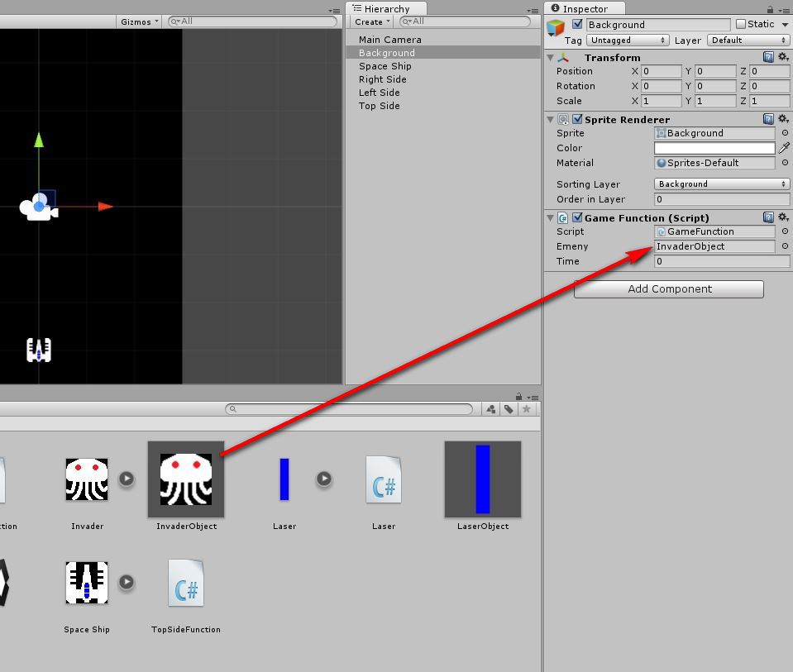Select Space Ship in Hierarchy
This screenshot has width=793, height=672.
443,66
